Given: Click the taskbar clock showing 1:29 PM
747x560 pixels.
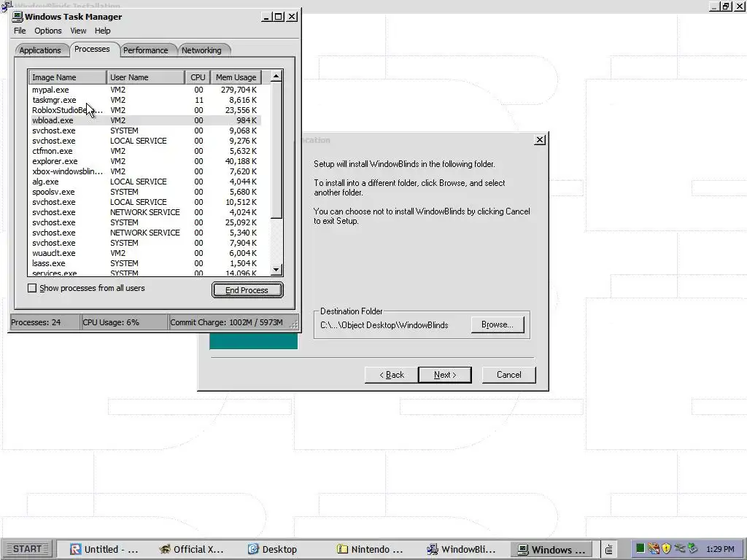Looking at the screenshot, I should click(x=720, y=549).
